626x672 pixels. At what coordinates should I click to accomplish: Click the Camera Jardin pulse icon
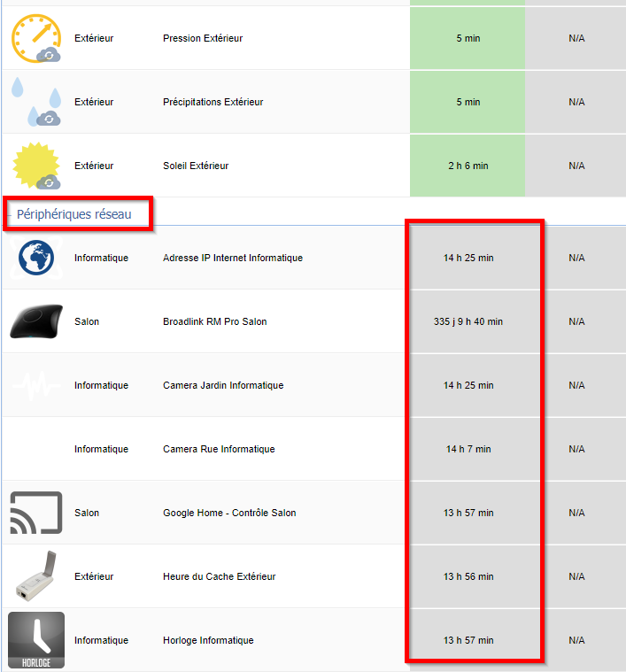coord(36,385)
